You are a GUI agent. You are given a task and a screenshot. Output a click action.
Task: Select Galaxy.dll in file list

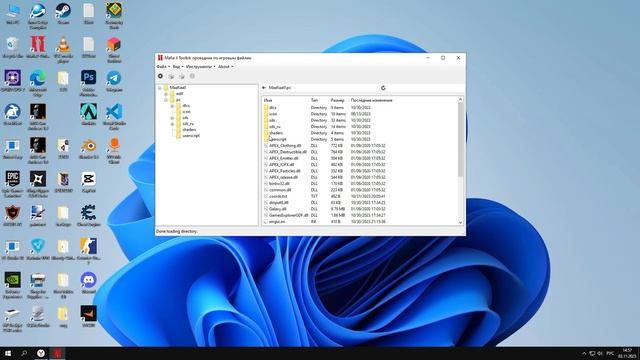point(278,209)
